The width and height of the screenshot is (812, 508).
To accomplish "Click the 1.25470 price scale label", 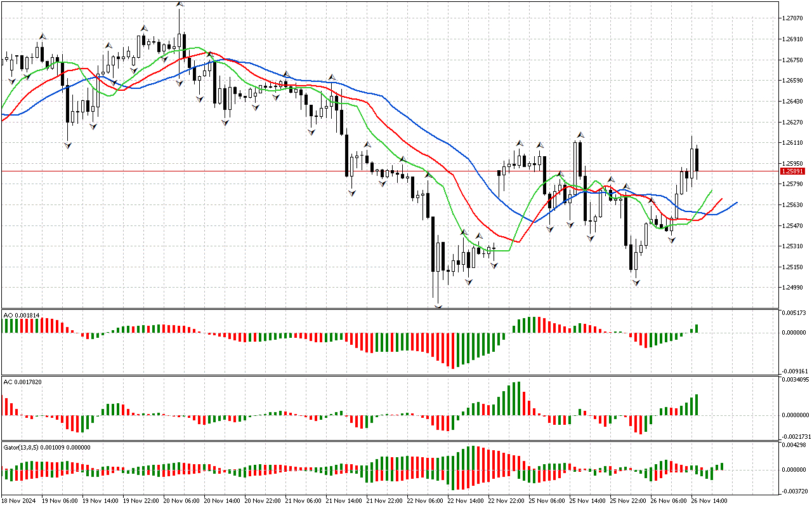I will [793, 225].
